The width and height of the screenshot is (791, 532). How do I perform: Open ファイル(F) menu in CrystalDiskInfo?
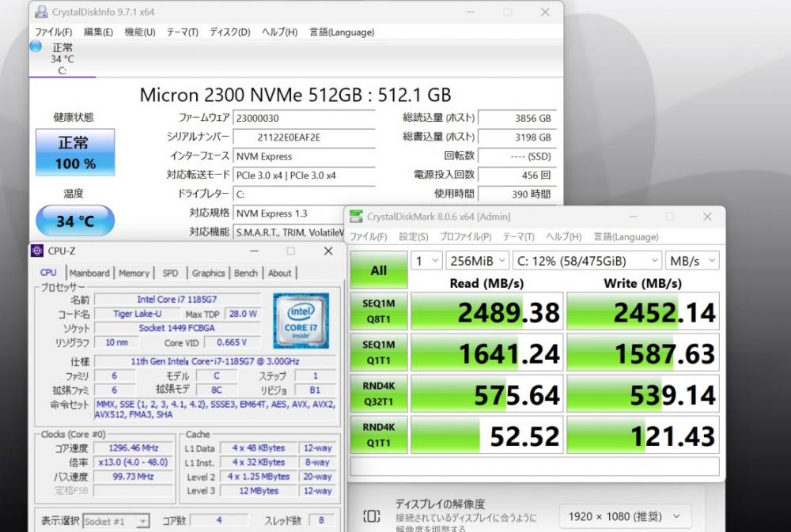[x=53, y=32]
